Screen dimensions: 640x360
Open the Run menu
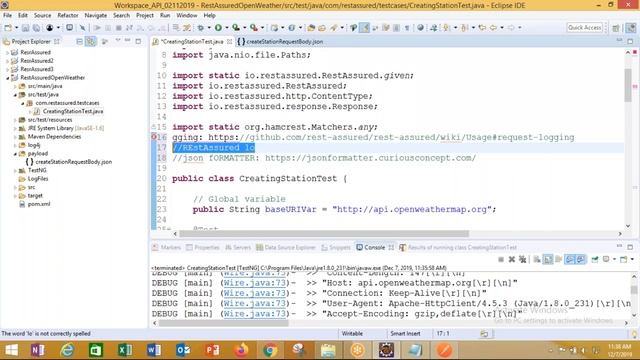165,15
